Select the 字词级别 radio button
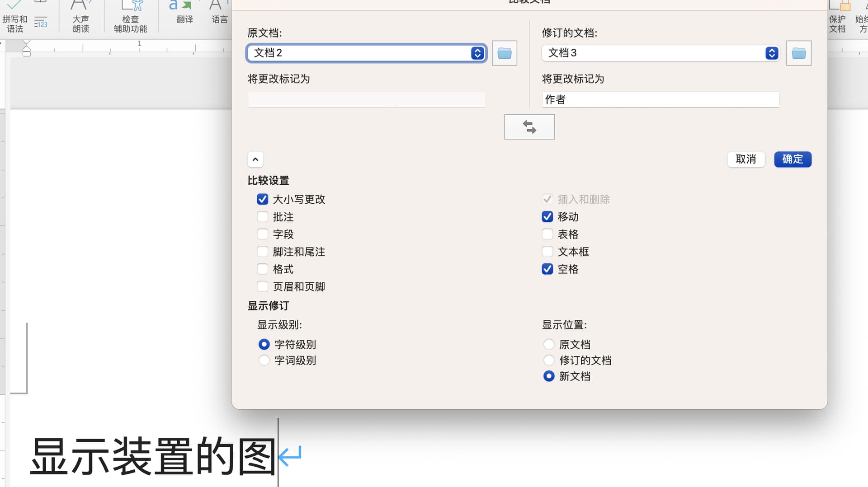This screenshot has width=868, height=487. pos(264,361)
